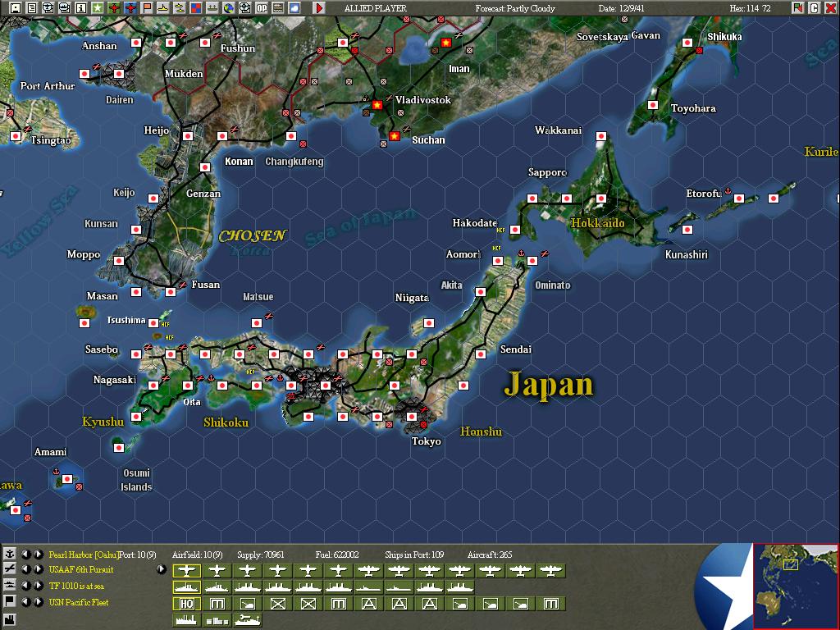
Task: Open the document report icon beside the save icon
Action: pyautogui.click(x=30, y=7)
